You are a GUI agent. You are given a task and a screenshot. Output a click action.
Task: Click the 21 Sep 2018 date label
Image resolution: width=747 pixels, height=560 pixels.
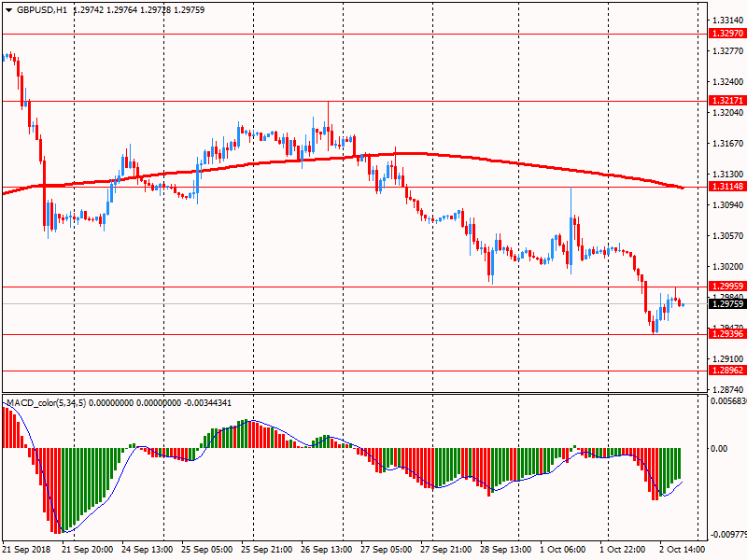pos(28,550)
